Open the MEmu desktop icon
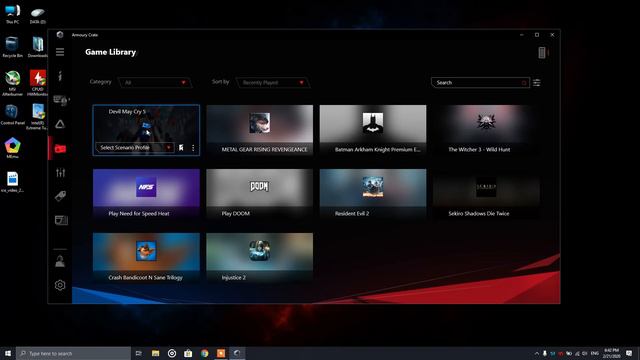 tap(13, 148)
